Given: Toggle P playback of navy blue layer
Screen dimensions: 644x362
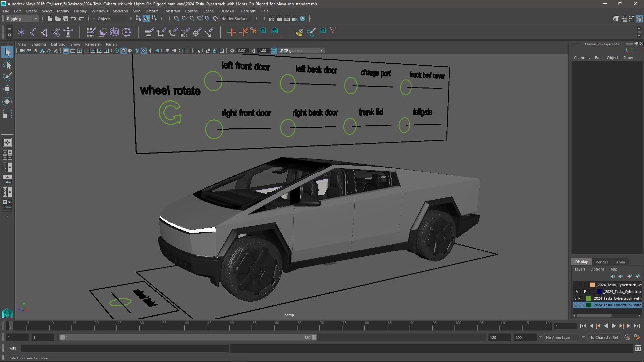Looking at the screenshot, I should pos(585,292).
